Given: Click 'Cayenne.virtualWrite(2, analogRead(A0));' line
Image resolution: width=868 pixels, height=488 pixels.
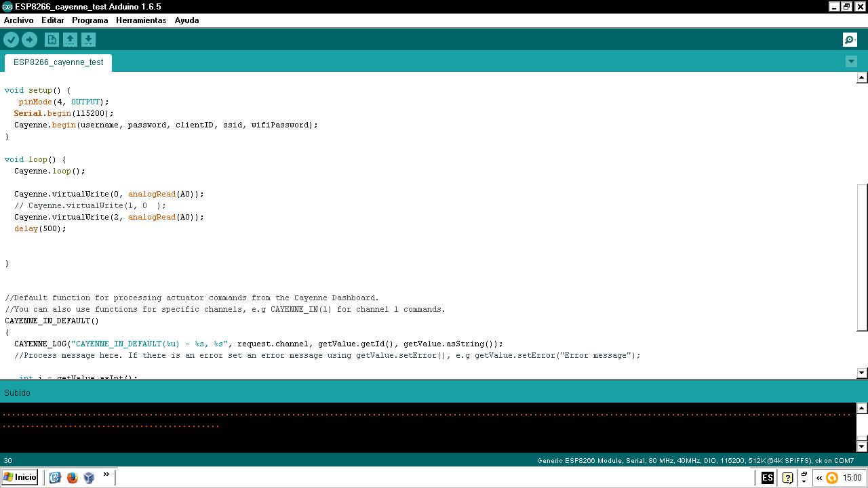Looking at the screenshot, I should [x=109, y=217].
